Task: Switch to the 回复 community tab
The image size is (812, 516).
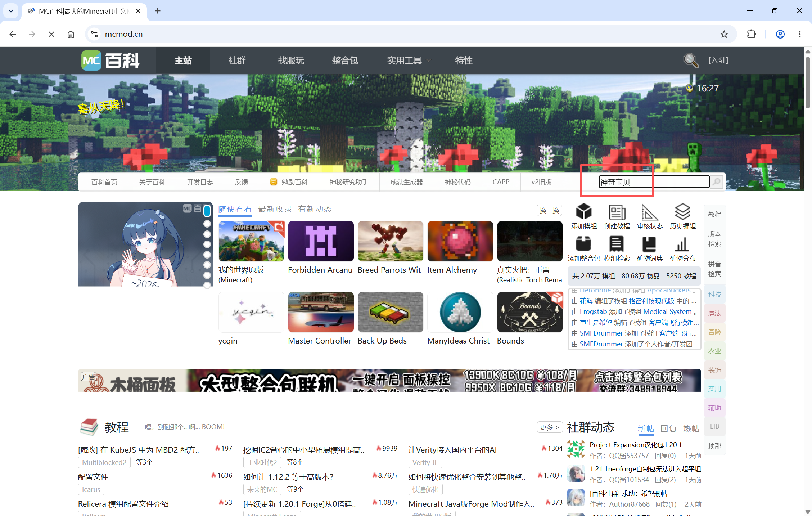Action: click(668, 428)
